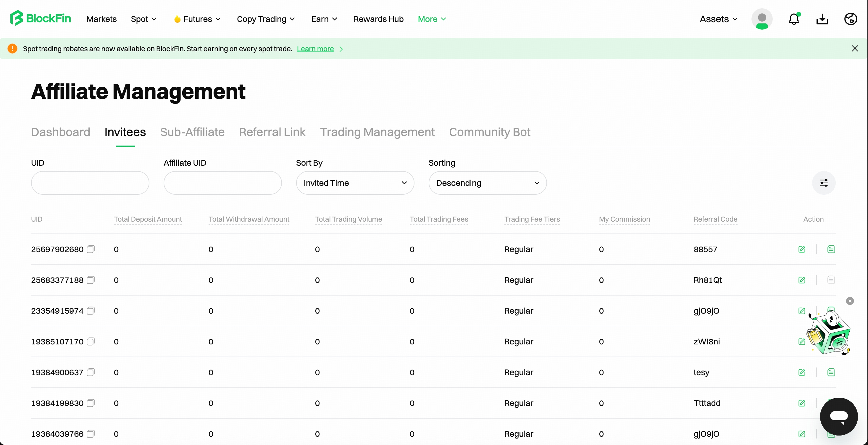View details for referral code tesy

[831, 372]
